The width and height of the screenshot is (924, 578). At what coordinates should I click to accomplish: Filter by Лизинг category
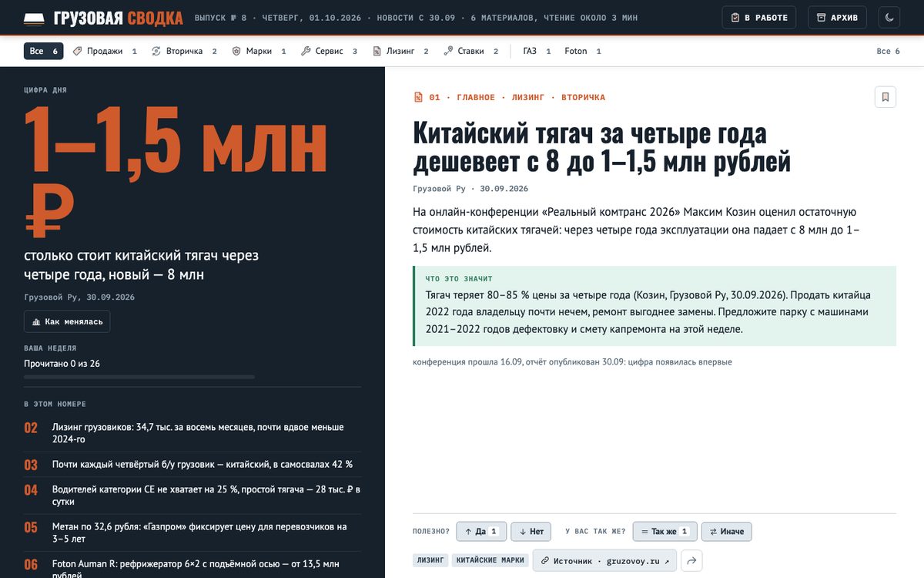click(x=400, y=51)
